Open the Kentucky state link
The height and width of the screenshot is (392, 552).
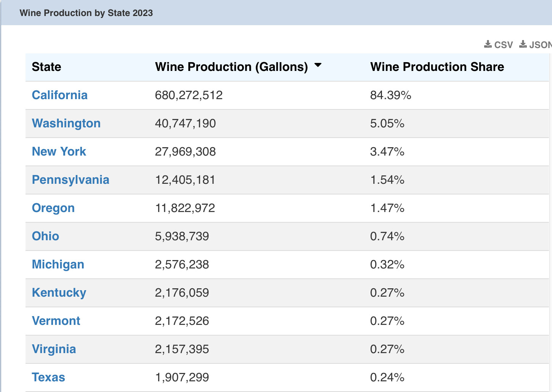pos(59,292)
